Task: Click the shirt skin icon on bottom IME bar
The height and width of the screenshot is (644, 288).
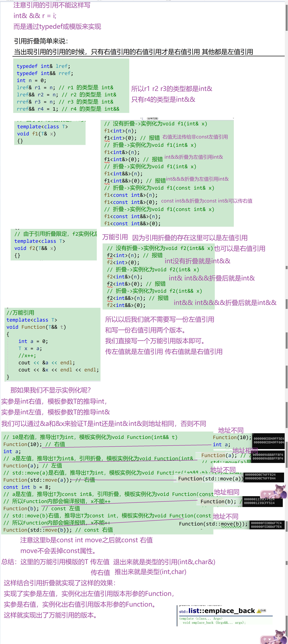Action: pyautogui.click(x=270, y=639)
